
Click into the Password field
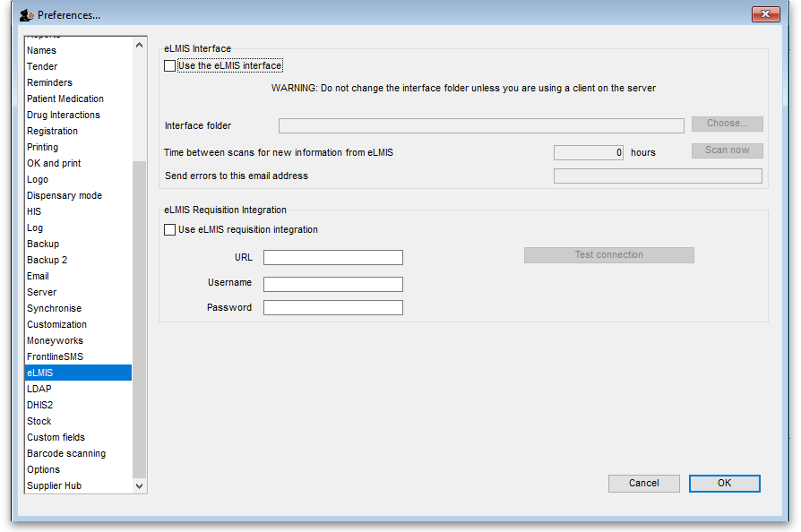coord(332,308)
